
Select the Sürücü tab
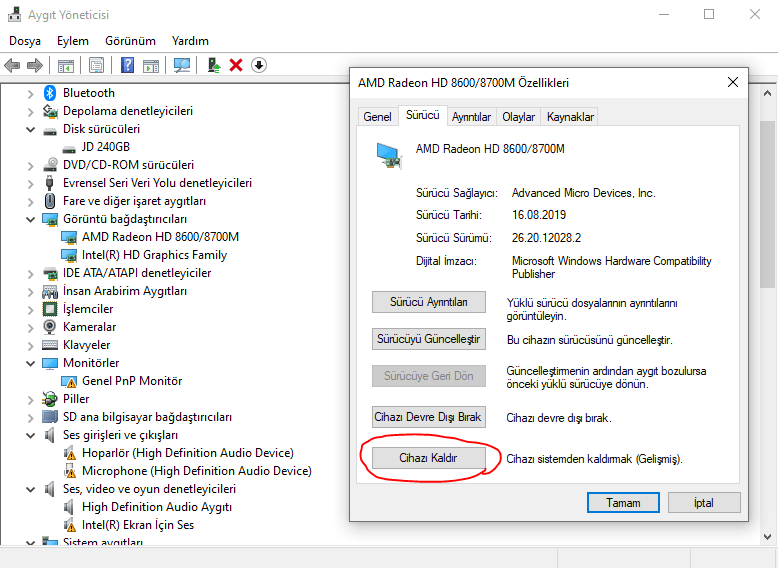422,115
